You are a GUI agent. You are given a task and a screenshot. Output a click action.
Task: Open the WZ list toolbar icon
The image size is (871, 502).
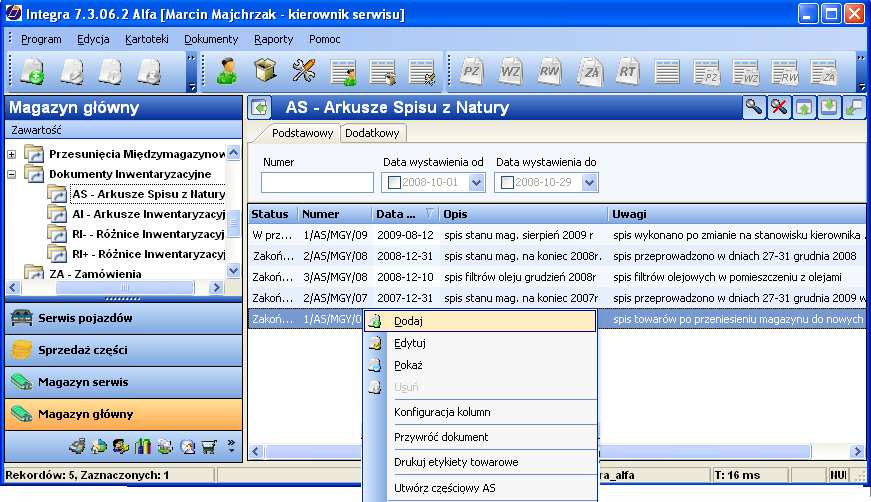pos(746,73)
